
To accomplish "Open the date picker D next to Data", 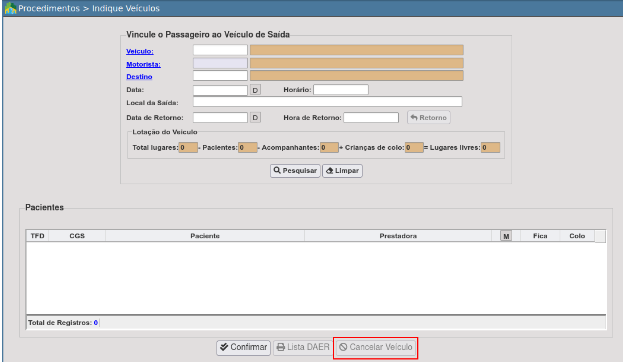I will (x=255, y=90).
